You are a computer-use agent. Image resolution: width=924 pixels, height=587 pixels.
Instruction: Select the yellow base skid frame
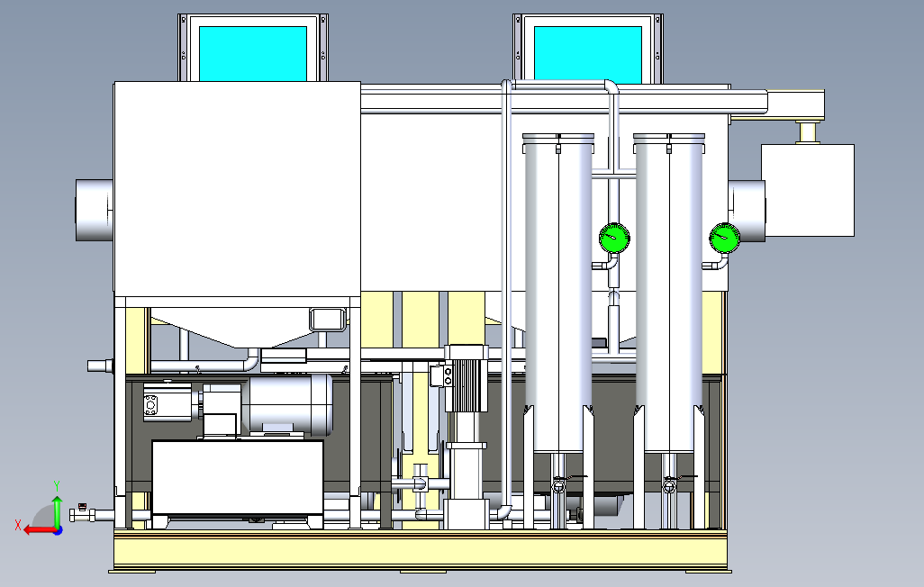tap(421, 550)
